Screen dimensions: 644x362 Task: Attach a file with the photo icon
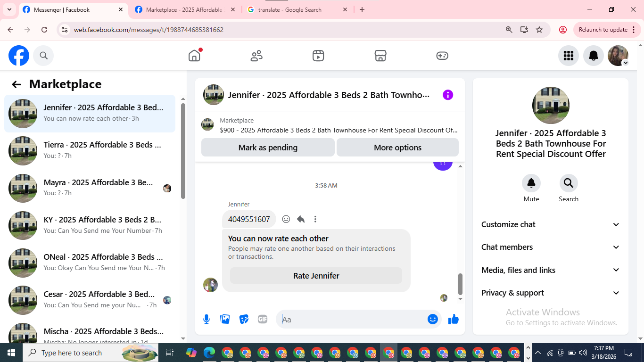[225, 319]
